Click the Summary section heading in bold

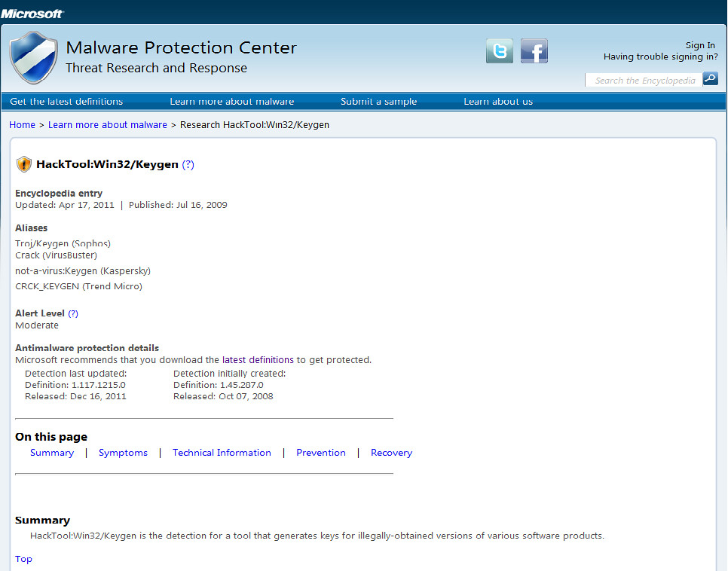[42, 521]
